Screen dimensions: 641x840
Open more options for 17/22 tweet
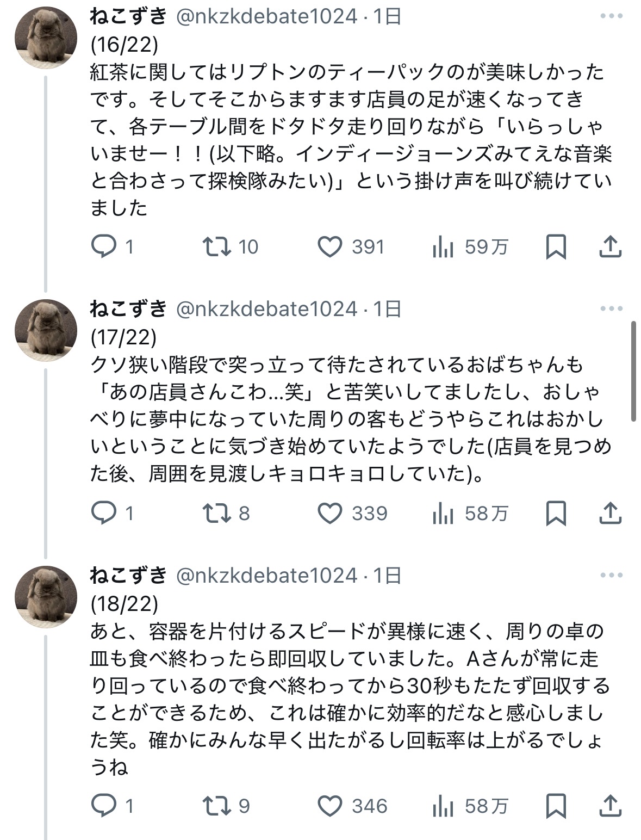tap(611, 308)
